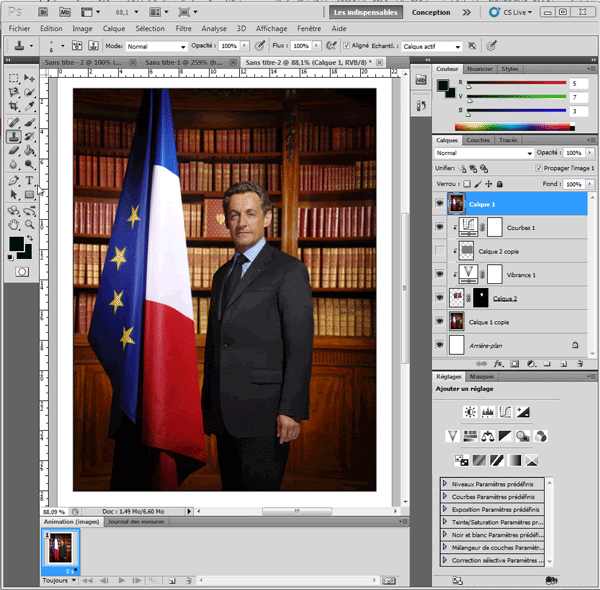Viewport: 600px width, 590px height.
Task: Toggle Quick Mask mode
Action: click(22, 272)
